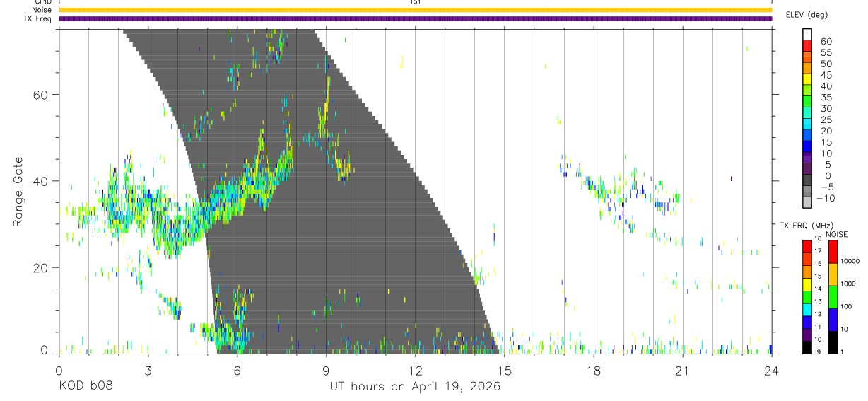Click the x-axis tick label '15'
Screen dimensions: 868x401
coord(505,370)
